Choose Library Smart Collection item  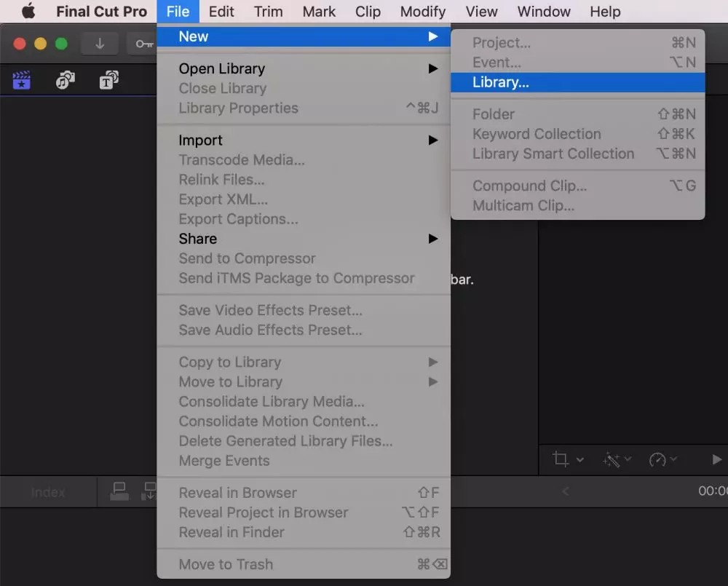(577, 154)
